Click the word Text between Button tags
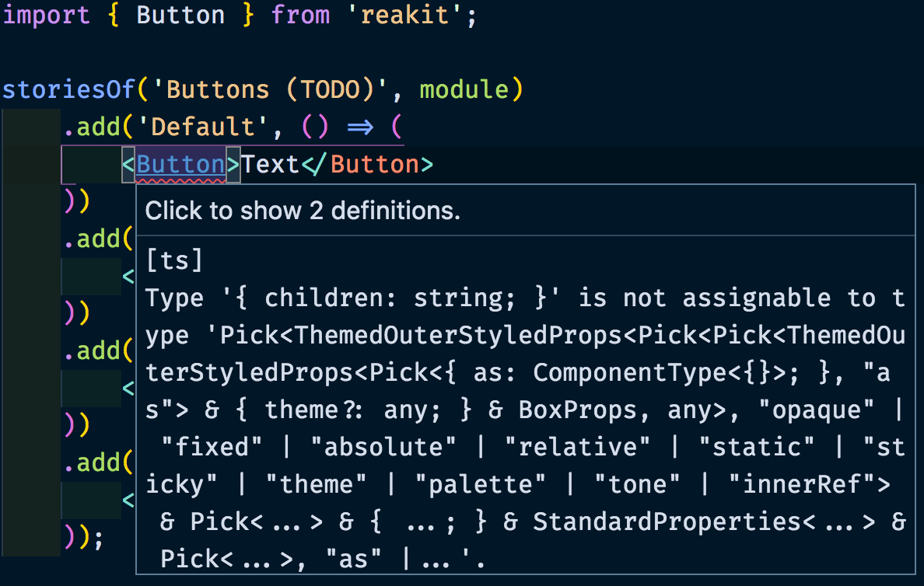Viewport: 924px width, 586px height. pos(270,165)
